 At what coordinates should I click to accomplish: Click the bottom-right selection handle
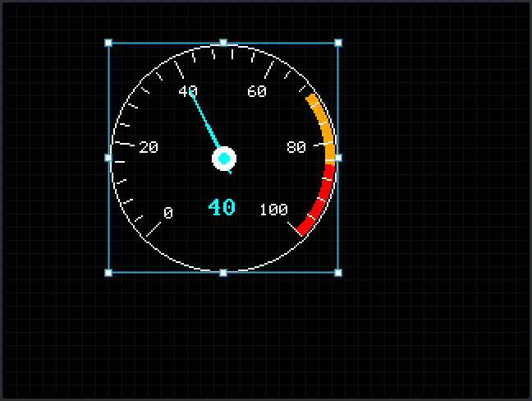click(x=338, y=273)
